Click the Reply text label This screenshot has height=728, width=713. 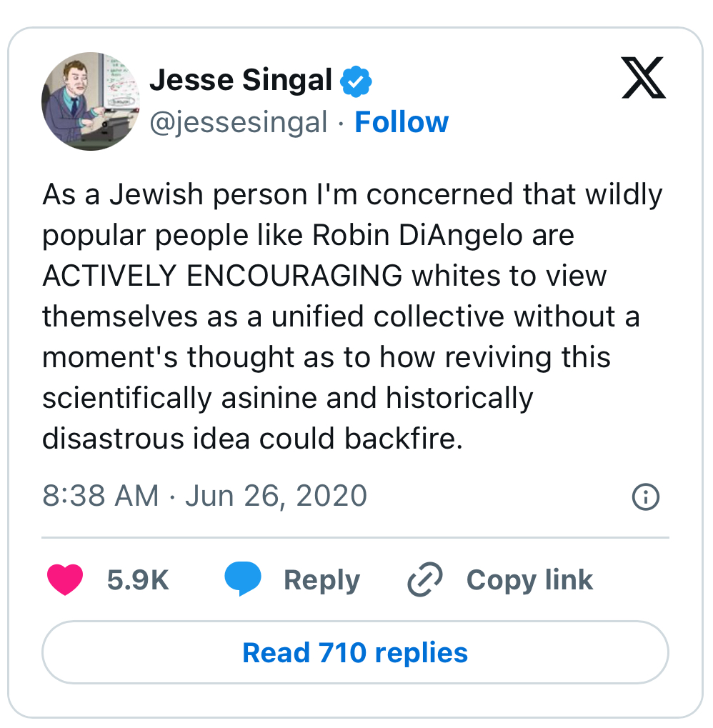(321, 580)
